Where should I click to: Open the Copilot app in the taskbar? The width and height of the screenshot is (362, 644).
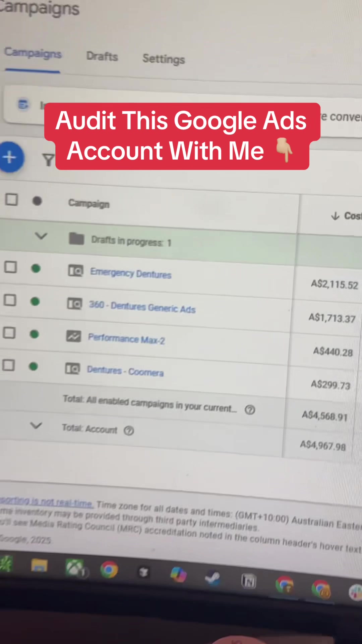pos(178,575)
